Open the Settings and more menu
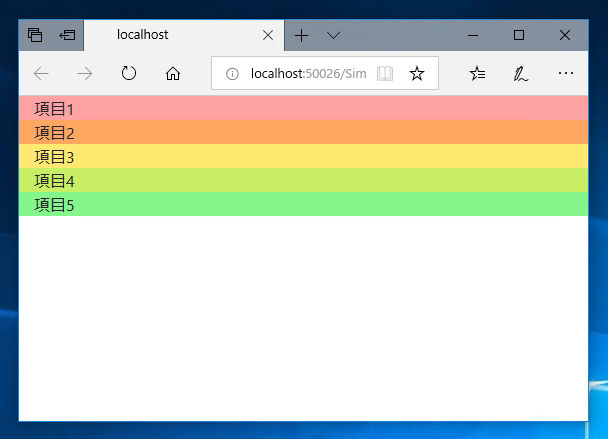608x439 pixels. tap(566, 73)
